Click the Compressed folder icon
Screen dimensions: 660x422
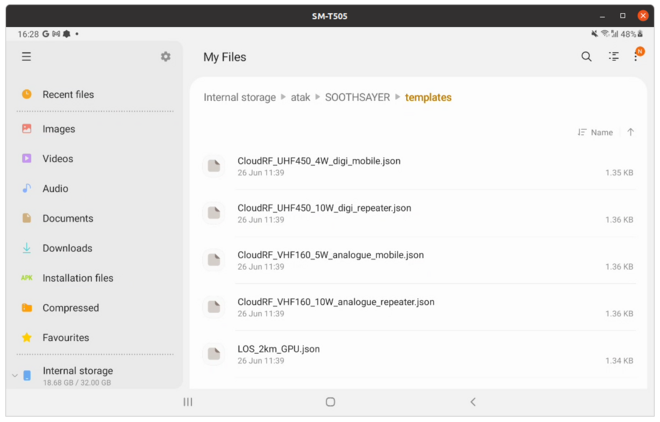click(27, 308)
